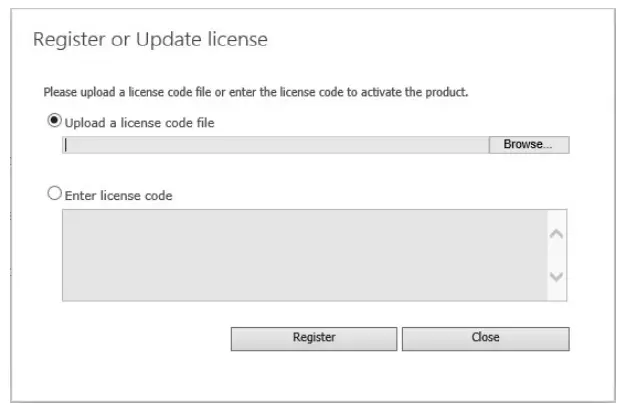Image resolution: width=625 pixels, height=410 pixels.
Task: Click the "Enter license code" label text
Action: coord(118,196)
